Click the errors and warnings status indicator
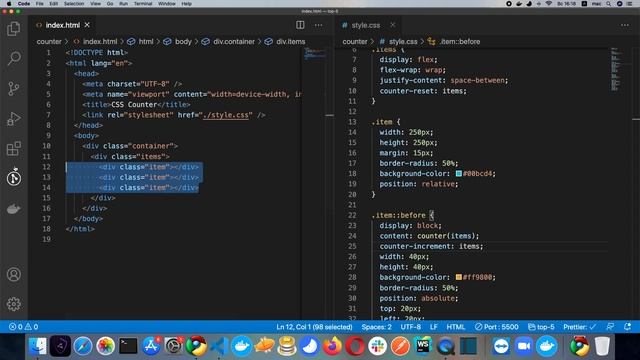This screenshot has width=640, height=360. click(x=24, y=327)
